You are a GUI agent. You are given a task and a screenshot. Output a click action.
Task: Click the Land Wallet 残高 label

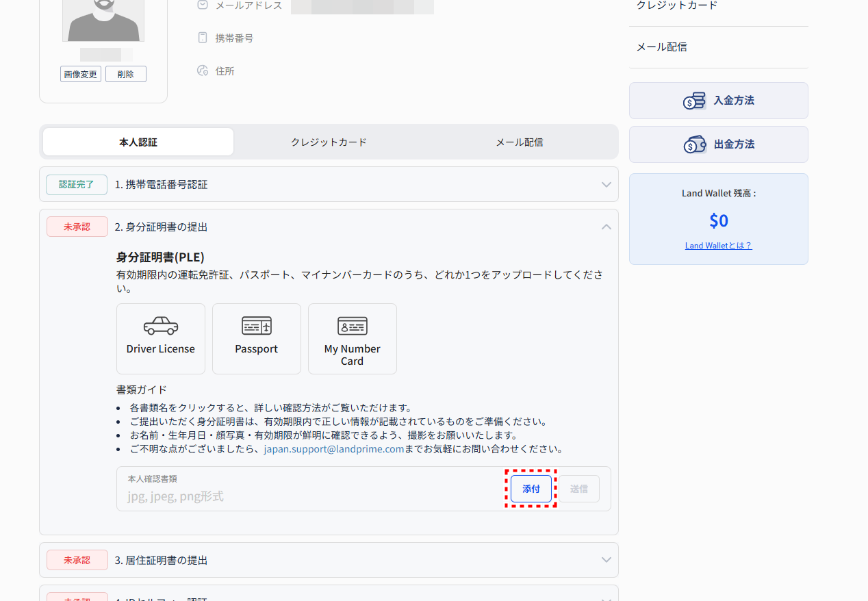point(719,194)
